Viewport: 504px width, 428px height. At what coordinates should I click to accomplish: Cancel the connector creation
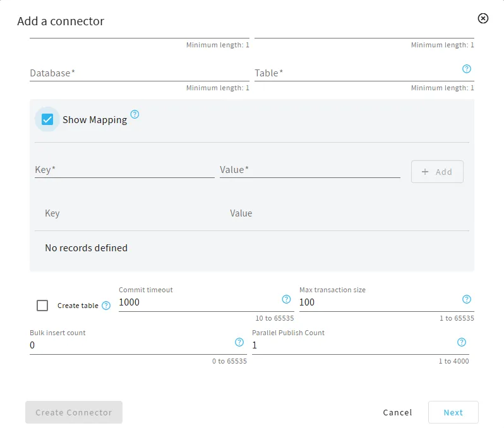(x=397, y=412)
